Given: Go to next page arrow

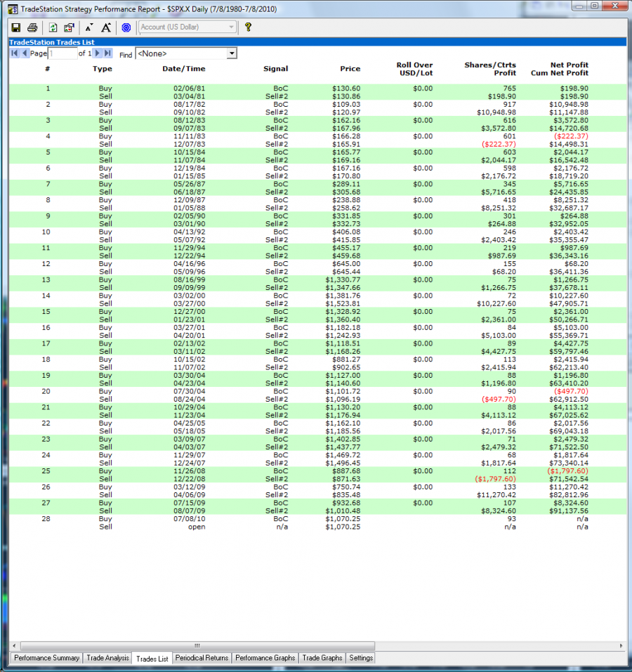Looking at the screenshot, I should [98, 53].
